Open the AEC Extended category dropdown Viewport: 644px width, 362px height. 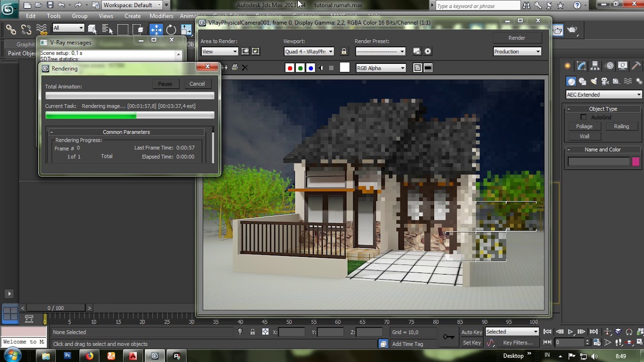(604, 95)
